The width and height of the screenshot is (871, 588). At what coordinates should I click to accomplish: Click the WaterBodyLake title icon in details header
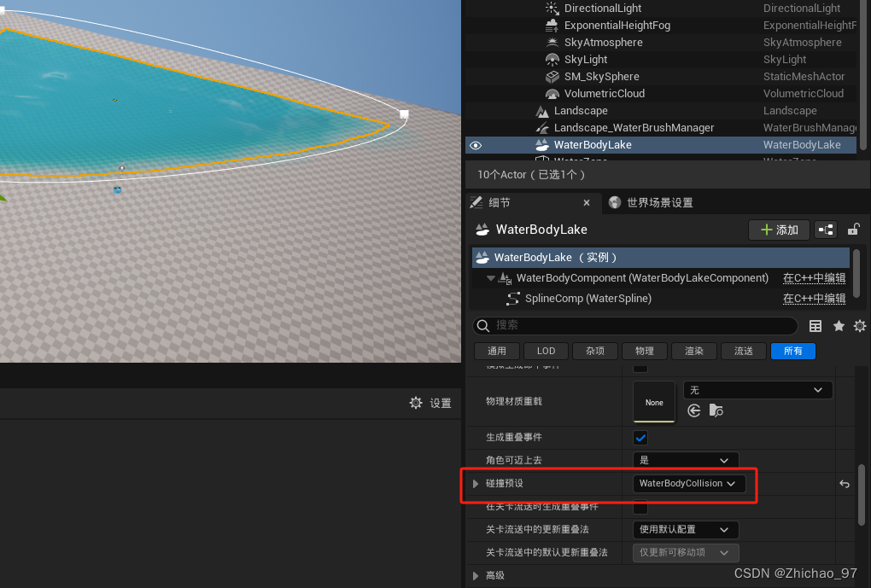pos(482,230)
